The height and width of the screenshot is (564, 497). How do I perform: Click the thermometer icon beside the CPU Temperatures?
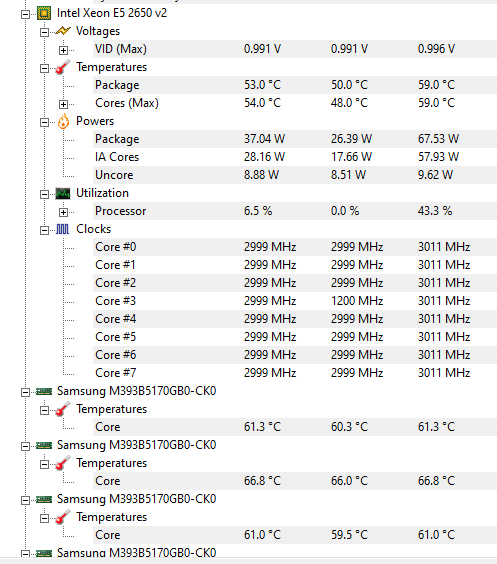click(x=63, y=67)
